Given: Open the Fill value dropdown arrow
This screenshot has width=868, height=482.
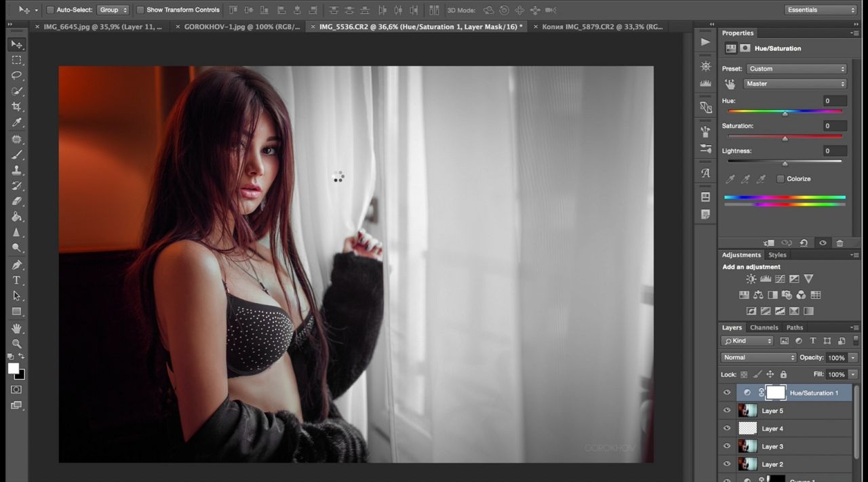Looking at the screenshot, I should [853, 374].
